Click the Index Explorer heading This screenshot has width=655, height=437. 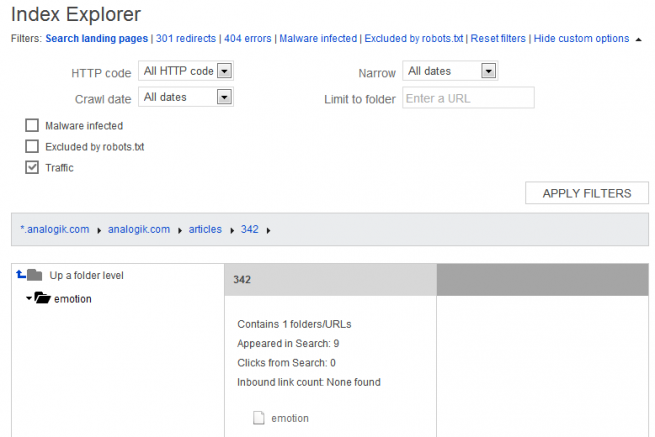pos(76,14)
